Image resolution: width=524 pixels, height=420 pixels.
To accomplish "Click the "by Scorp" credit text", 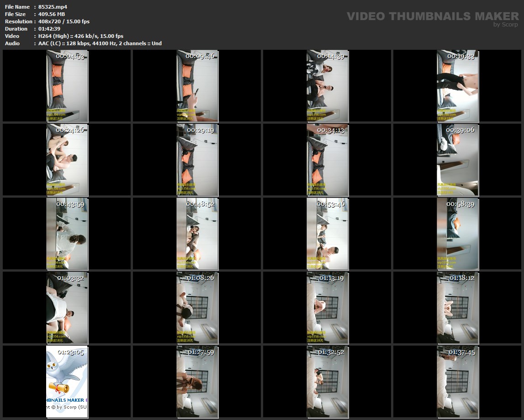I will (505, 25).
